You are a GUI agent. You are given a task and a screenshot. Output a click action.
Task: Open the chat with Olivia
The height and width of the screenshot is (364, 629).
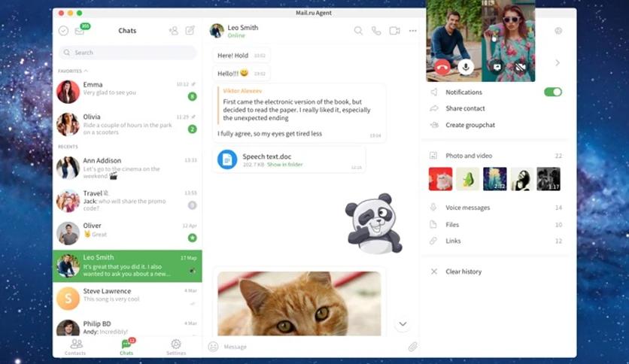click(127, 124)
